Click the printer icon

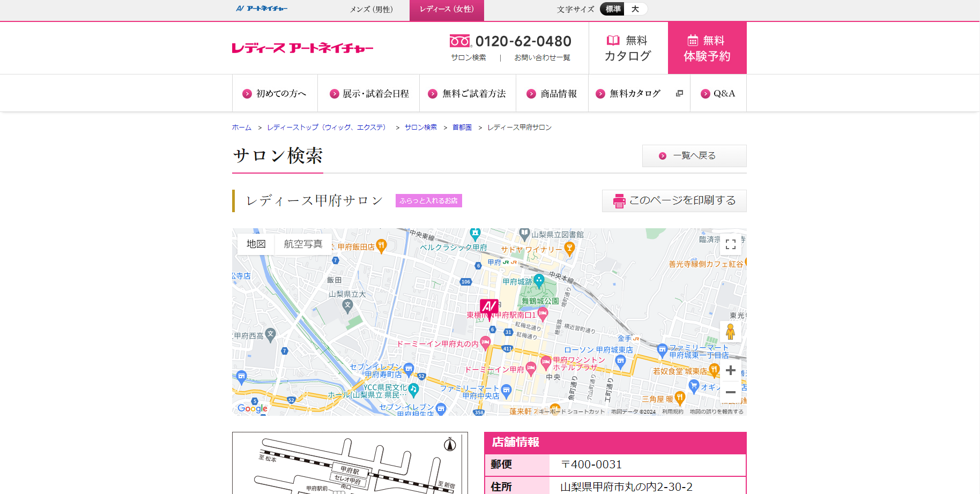pyautogui.click(x=619, y=201)
